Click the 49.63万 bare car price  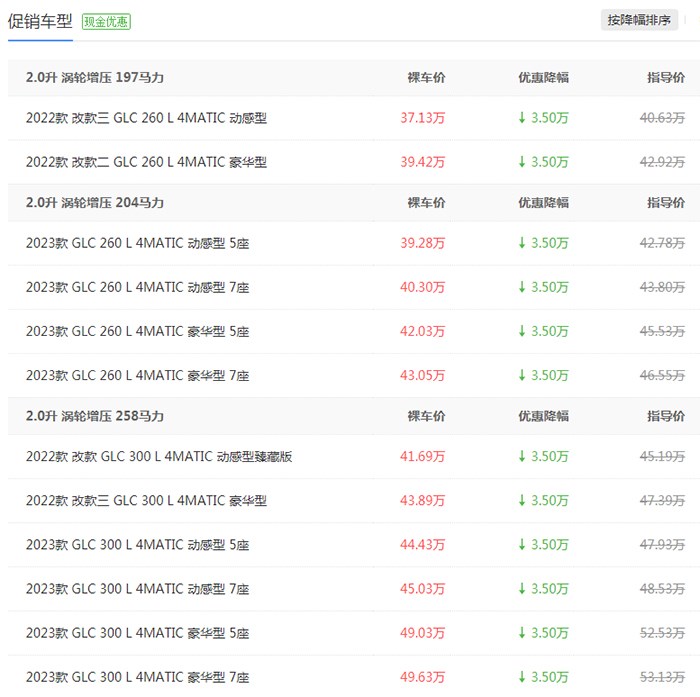click(x=422, y=677)
